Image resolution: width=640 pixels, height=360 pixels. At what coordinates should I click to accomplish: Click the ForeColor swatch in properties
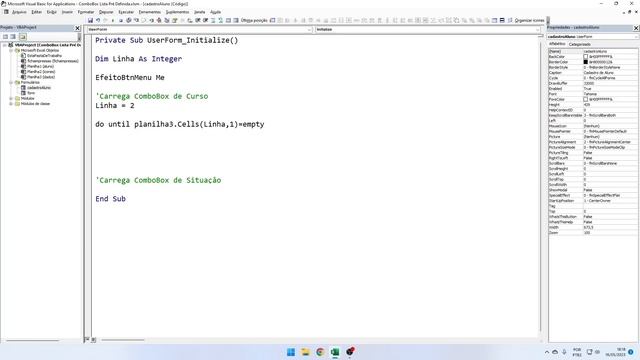(x=586, y=99)
